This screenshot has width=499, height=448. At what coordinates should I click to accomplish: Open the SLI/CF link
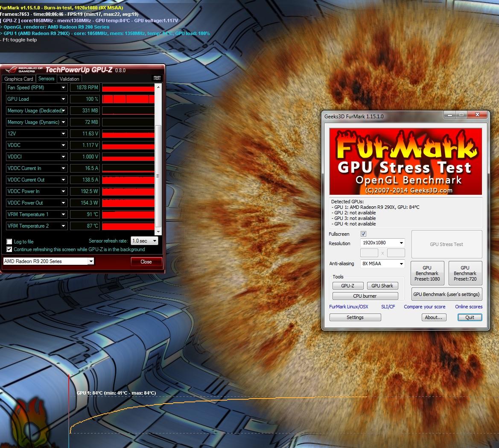click(x=388, y=307)
